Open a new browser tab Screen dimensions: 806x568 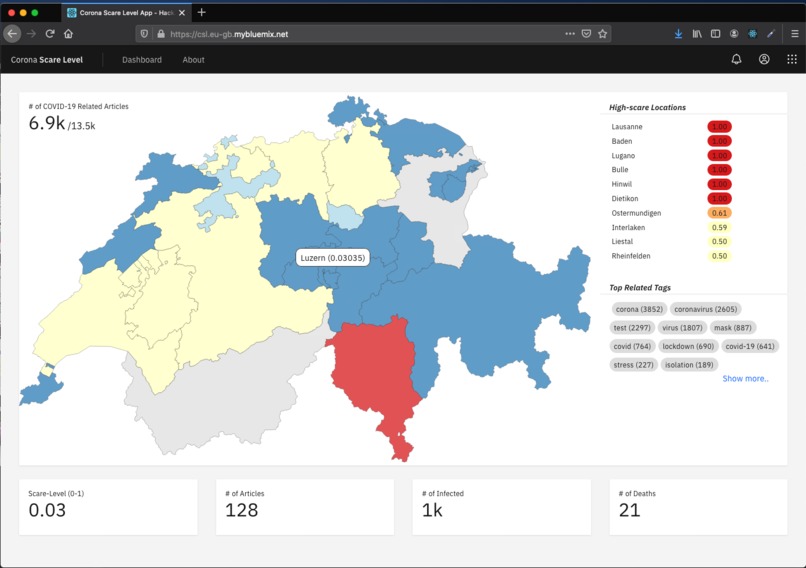(x=202, y=12)
